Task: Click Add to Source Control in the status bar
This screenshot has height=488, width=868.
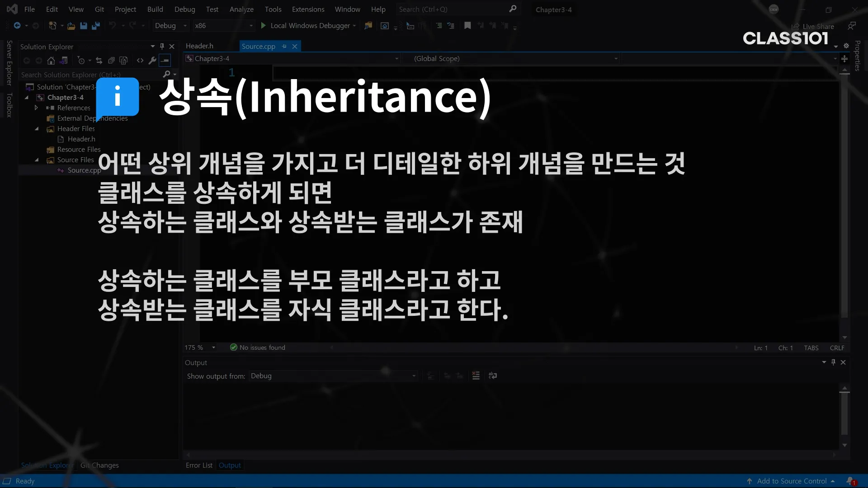Action: (792, 481)
